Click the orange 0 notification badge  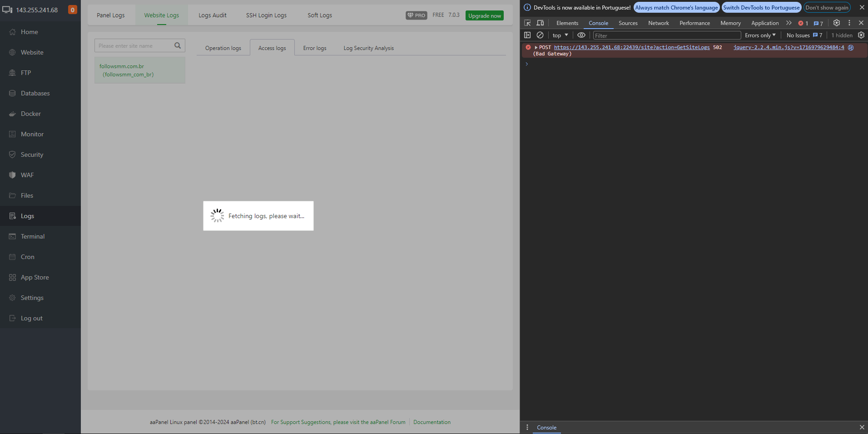(72, 10)
